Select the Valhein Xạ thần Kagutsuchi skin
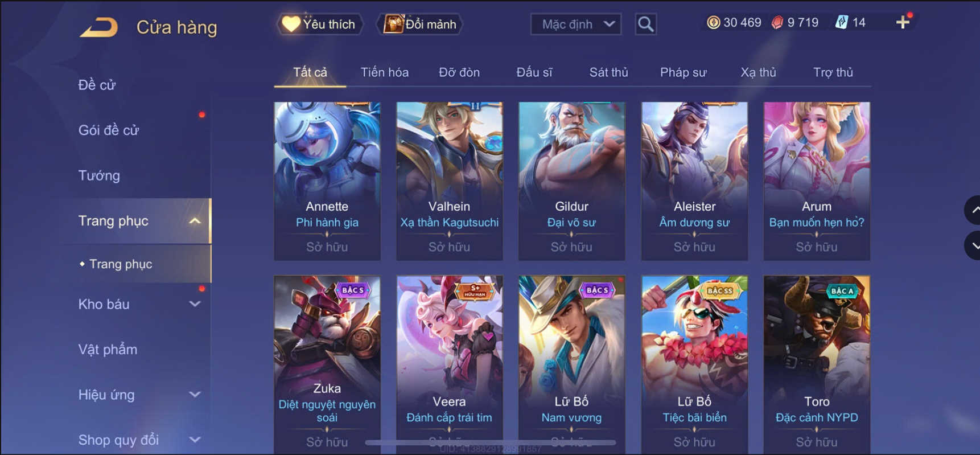The height and width of the screenshot is (455, 980). click(x=450, y=181)
